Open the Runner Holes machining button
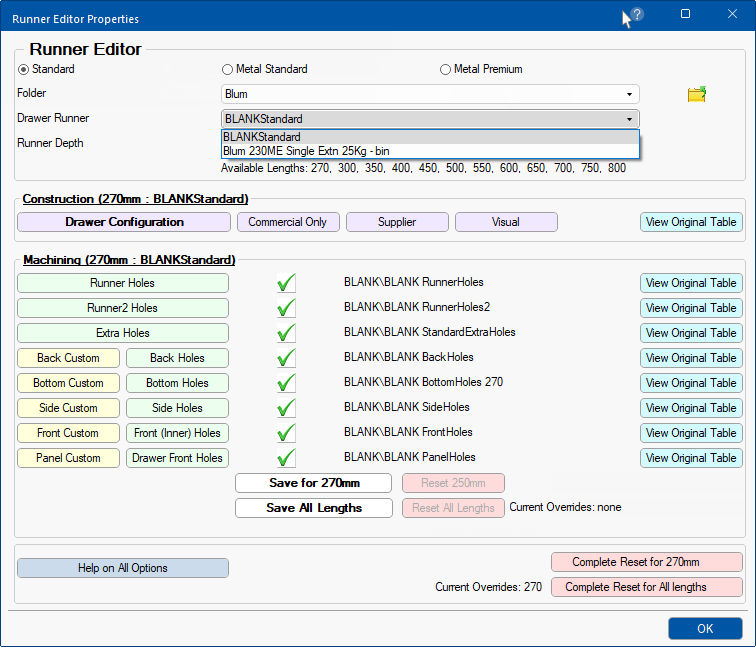Screen dimensions: 756x647 122,283
